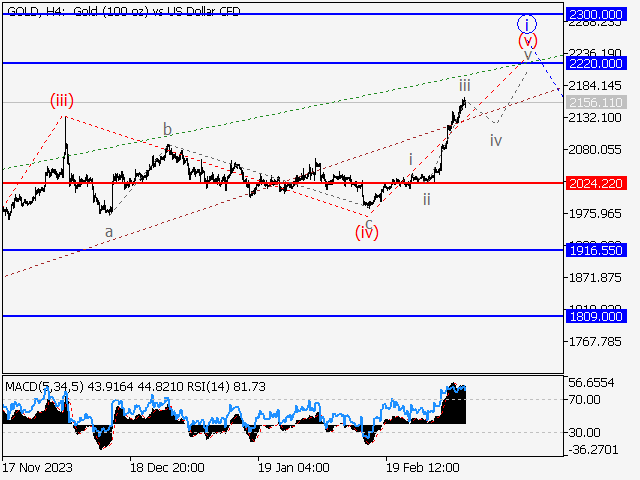Select the 1809.000 price level label
The width and height of the screenshot is (640, 480).
(x=595, y=316)
